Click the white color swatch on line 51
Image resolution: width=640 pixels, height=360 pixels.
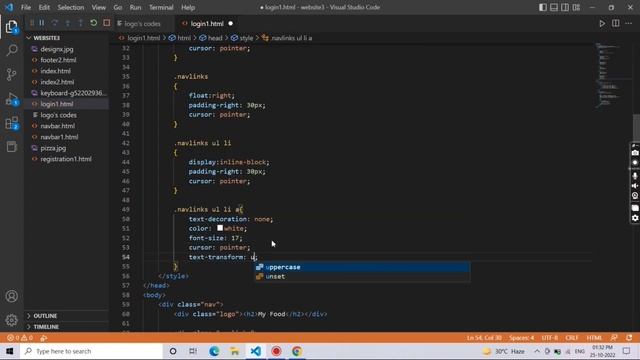(220, 228)
